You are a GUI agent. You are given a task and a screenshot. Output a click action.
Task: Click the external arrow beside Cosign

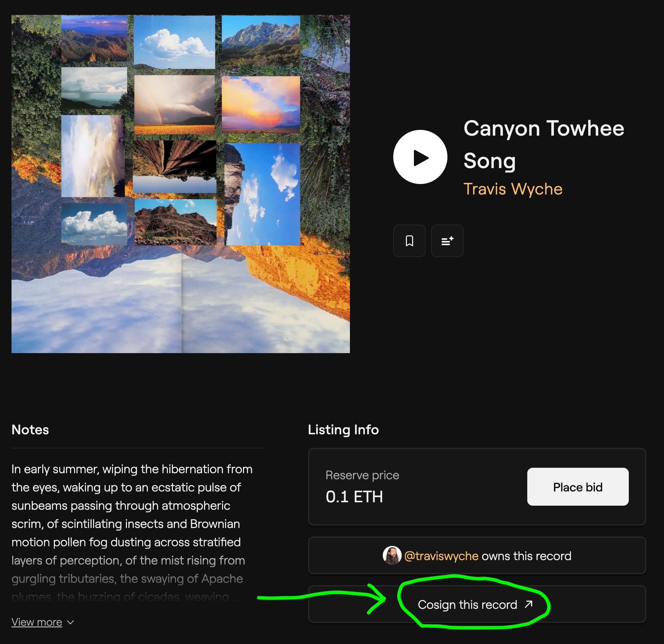(529, 604)
